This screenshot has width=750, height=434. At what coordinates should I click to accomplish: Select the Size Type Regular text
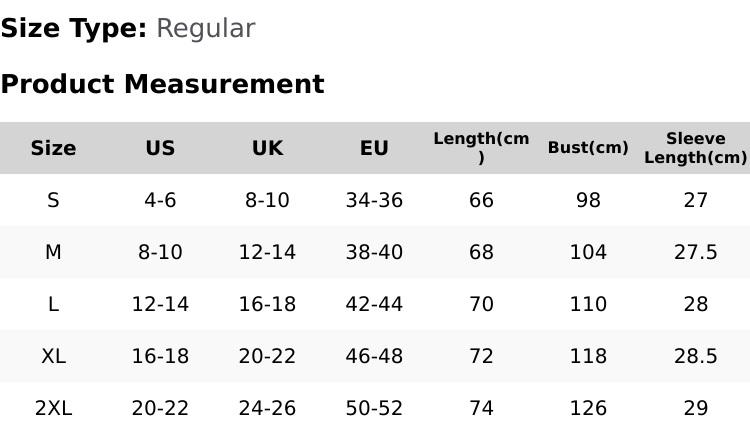pyautogui.click(x=206, y=29)
